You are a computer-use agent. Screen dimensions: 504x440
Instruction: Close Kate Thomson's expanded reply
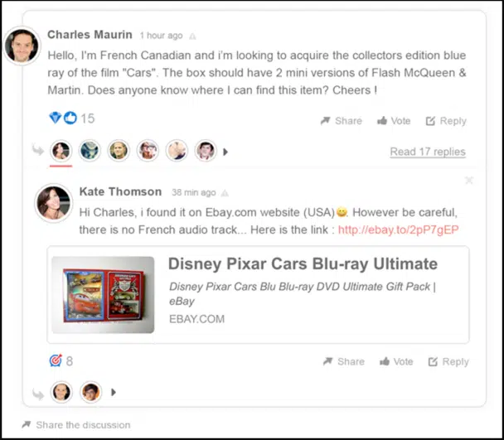(x=469, y=180)
